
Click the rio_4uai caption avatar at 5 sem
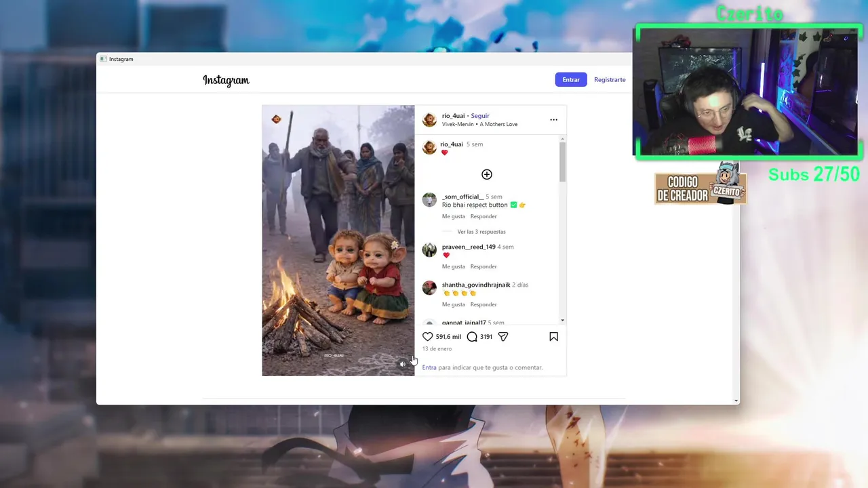pyautogui.click(x=429, y=147)
